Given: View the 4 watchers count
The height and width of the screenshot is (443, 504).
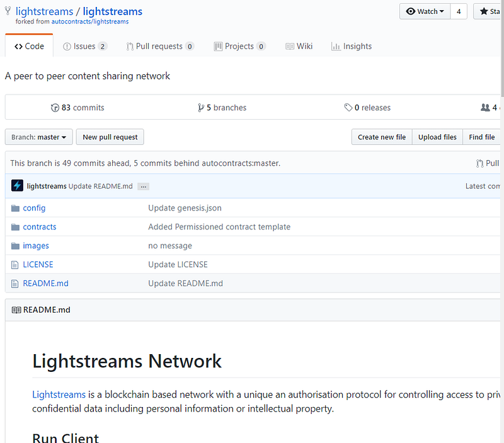Looking at the screenshot, I should point(459,11).
